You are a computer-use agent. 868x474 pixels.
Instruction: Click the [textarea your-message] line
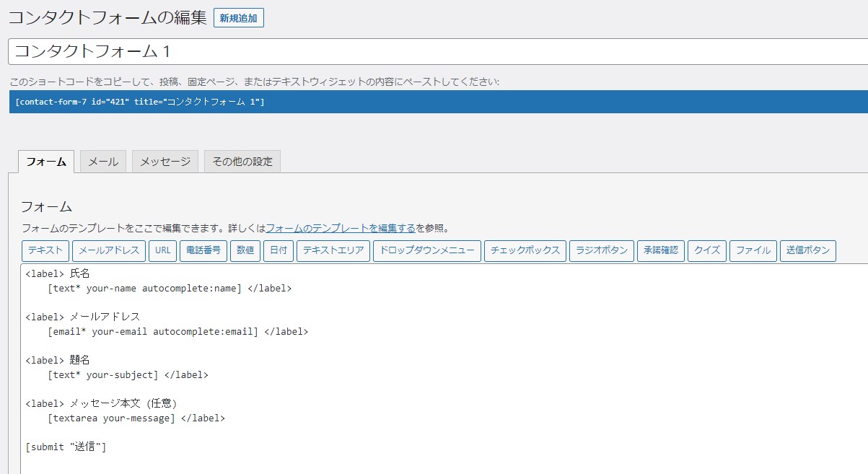click(136, 418)
